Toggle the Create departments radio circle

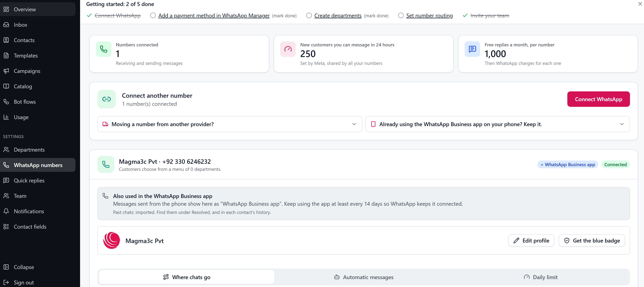point(309,16)
